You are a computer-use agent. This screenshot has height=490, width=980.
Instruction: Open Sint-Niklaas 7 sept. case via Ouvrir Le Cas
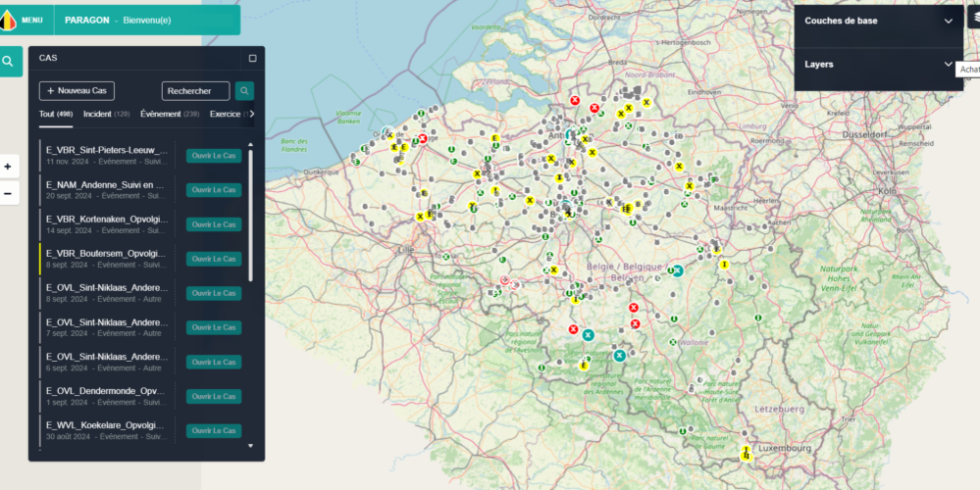tap(214, 327)
